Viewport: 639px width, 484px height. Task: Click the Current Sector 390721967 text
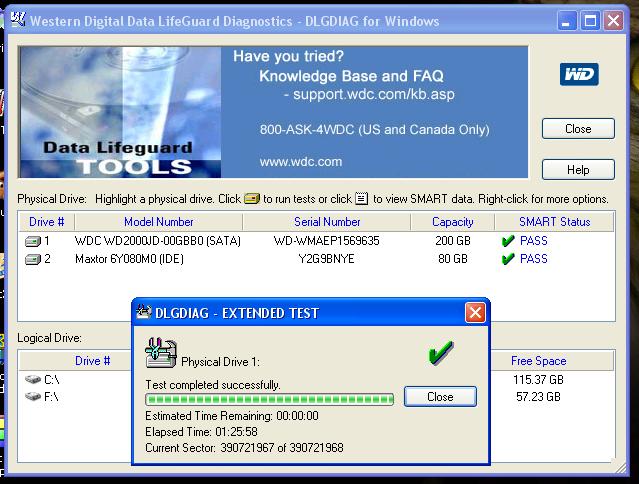[244, 448]
